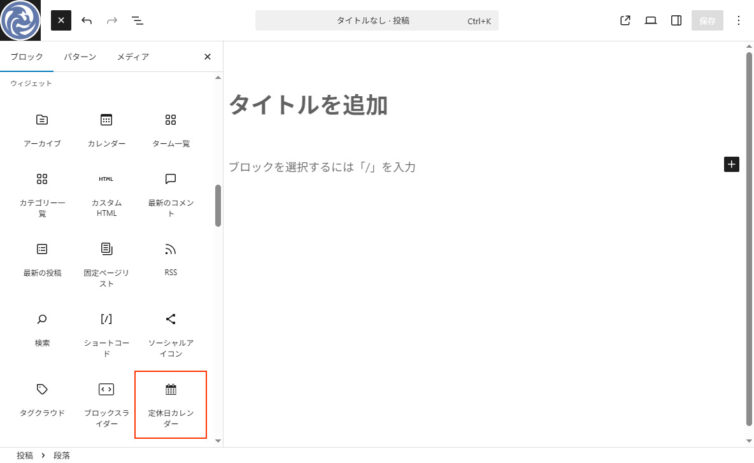This screenshot has width=754, height=463.
Task: Open the preview device options
Action: point(651,20)
